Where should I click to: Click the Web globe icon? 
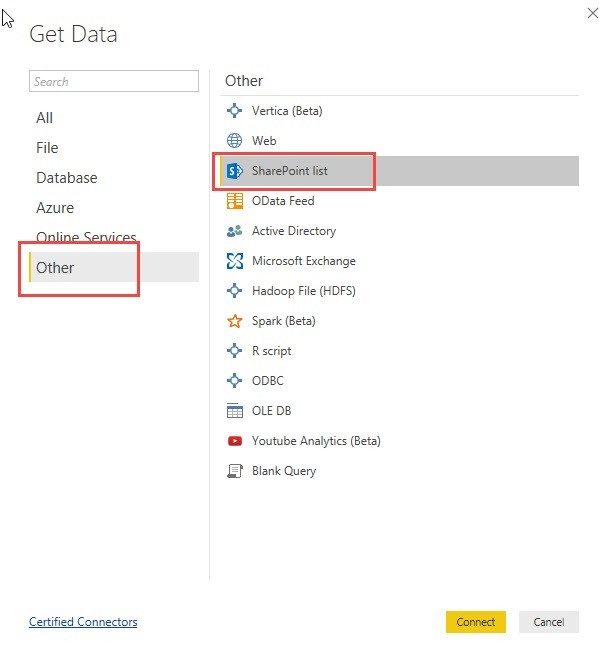pyautogui.click(x=234, y=141)
